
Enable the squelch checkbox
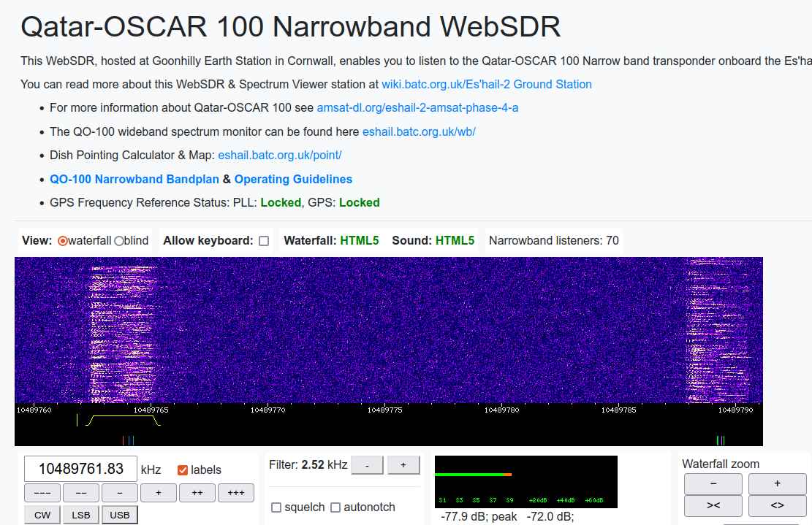276,507
